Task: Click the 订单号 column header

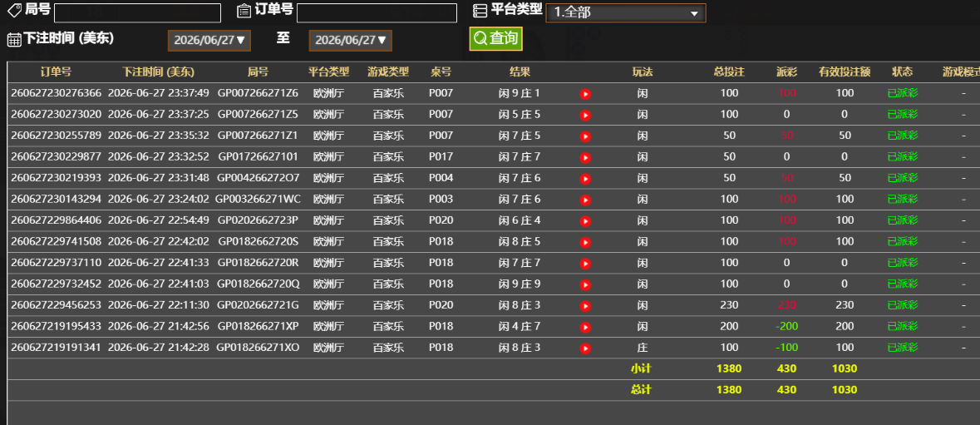Action: tap(57, 72)
